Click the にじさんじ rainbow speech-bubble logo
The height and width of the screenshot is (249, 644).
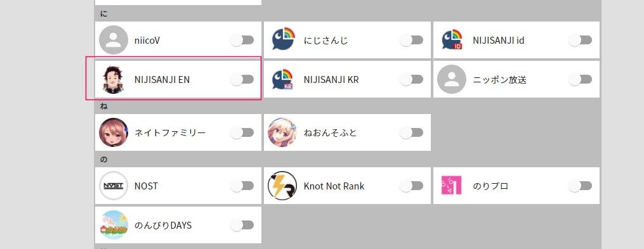click(x=283, y=40)
